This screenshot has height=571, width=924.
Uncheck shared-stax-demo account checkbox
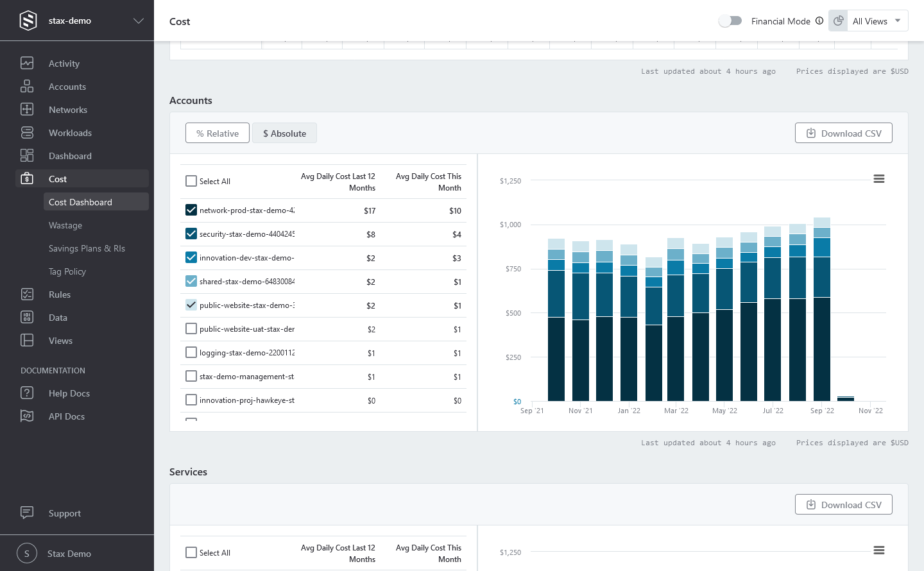[x=191, y=281]
